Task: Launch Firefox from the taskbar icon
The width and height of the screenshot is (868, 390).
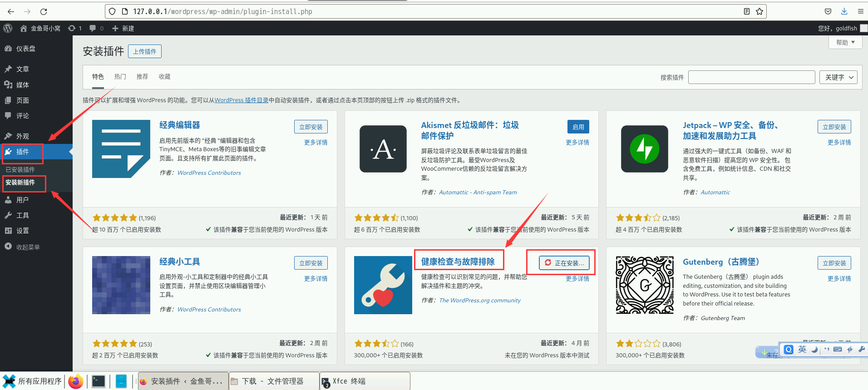Action: pos(76,381)
